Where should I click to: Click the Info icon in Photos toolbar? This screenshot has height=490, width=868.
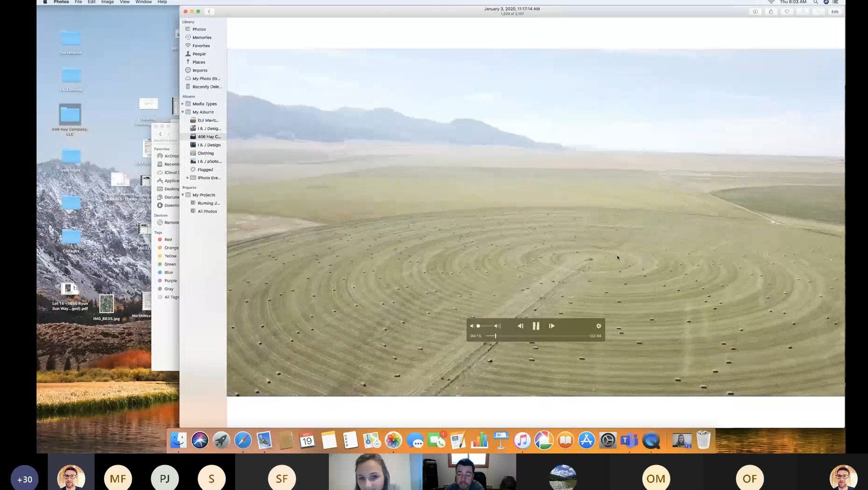pyautogui.click(x=755, y=12)
